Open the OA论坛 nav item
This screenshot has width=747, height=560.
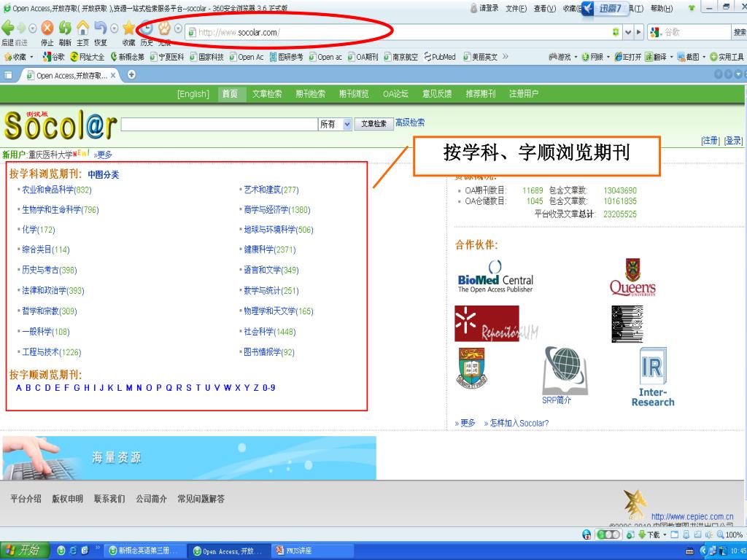[x=395, y=94]
